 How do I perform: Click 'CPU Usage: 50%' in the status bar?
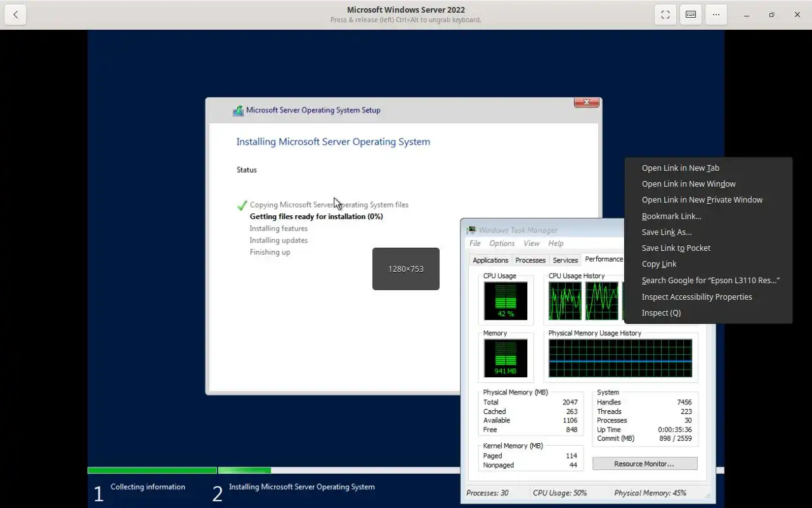click(560, 493)
